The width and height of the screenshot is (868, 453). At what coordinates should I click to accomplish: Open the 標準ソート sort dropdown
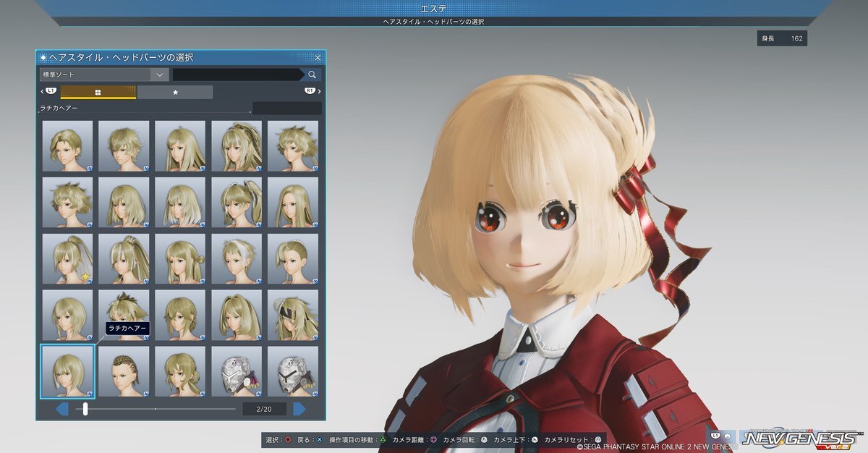coord(104,75)
